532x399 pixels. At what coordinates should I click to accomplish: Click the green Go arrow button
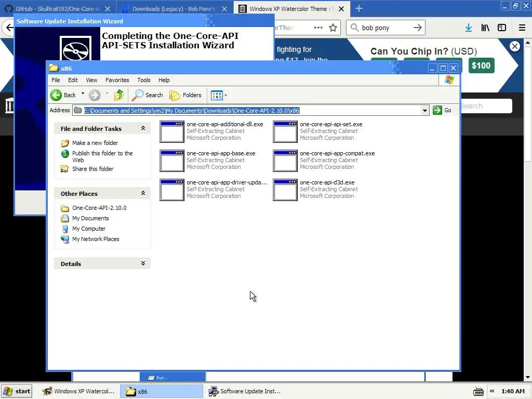437,110
